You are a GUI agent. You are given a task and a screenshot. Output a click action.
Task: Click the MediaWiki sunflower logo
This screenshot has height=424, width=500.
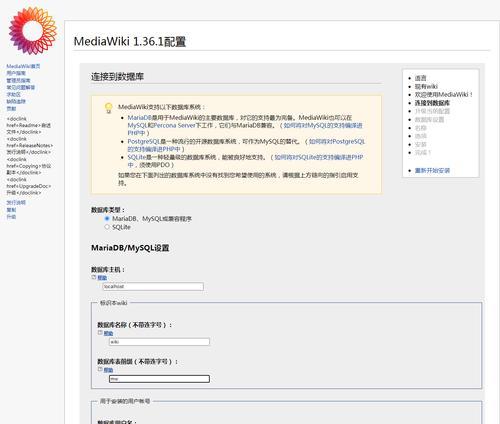(x=33, y=31)
